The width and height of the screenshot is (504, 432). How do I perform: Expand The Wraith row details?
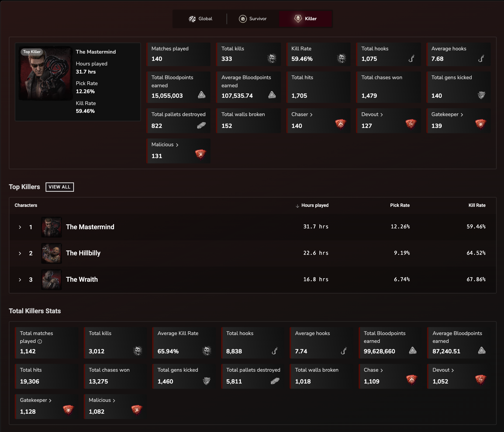pyautogui.click(x=20, y=280)
